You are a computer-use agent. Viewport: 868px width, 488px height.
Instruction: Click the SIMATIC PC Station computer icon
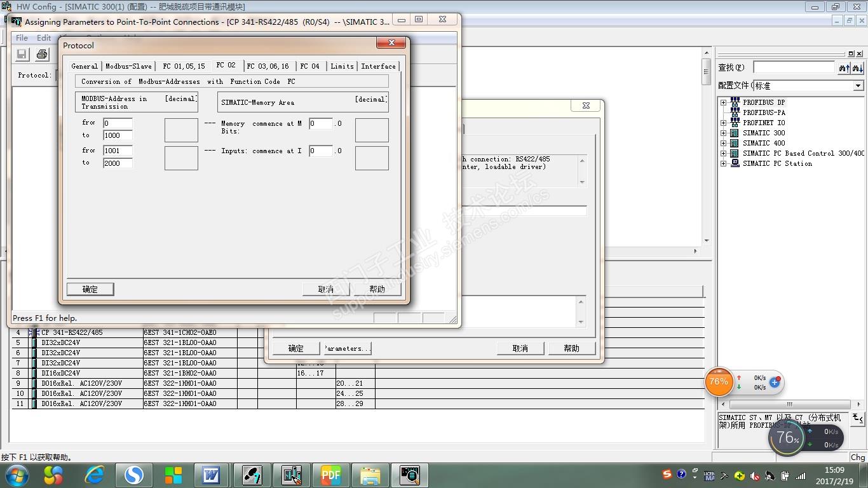[735, 163]
